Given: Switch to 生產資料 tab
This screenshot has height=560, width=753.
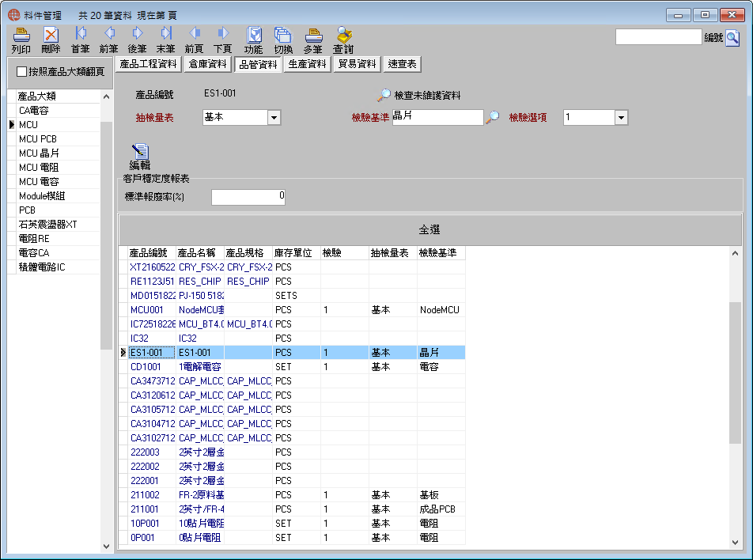Looking at the screenshot, I should pyautogui.click(x=308, y=64).
